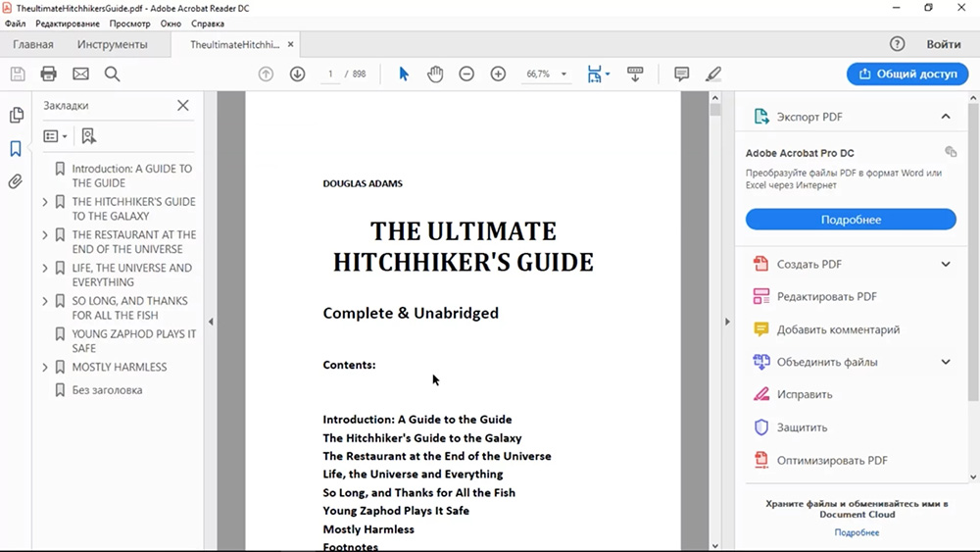Expand the Создать PDF section chevron

click(945, 264)
